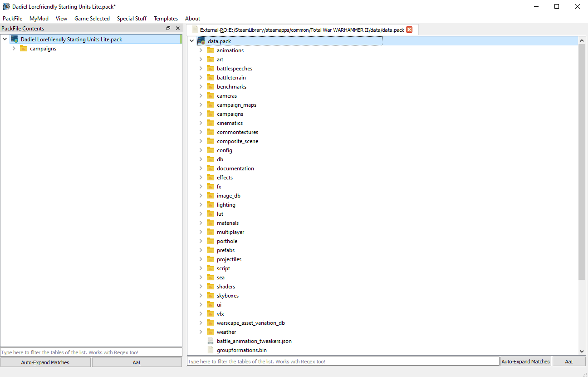Click the cameras folder icon
This screenshot has width=588, height=377.
[x=211, y=96]
